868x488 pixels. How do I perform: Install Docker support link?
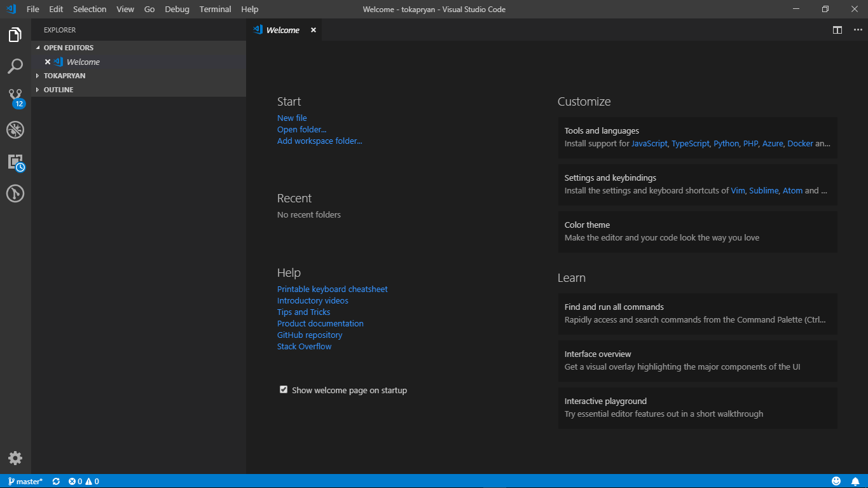(x=800, y=144)
